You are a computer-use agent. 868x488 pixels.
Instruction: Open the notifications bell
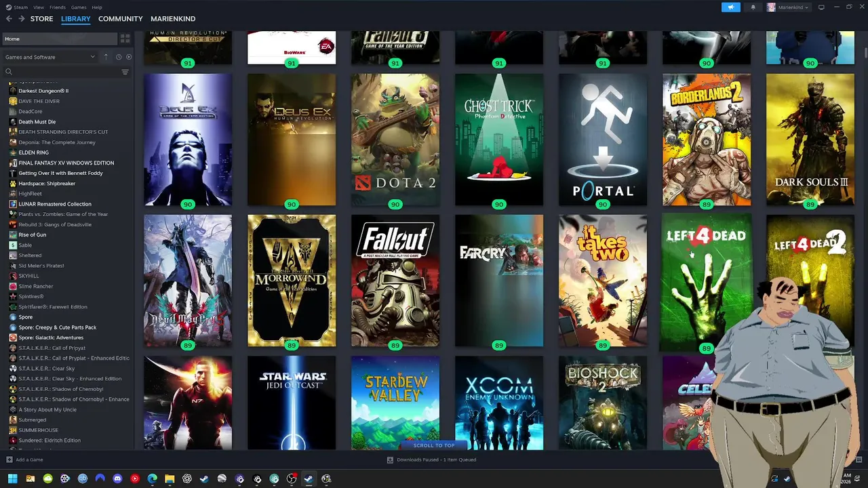click(753, 7)
